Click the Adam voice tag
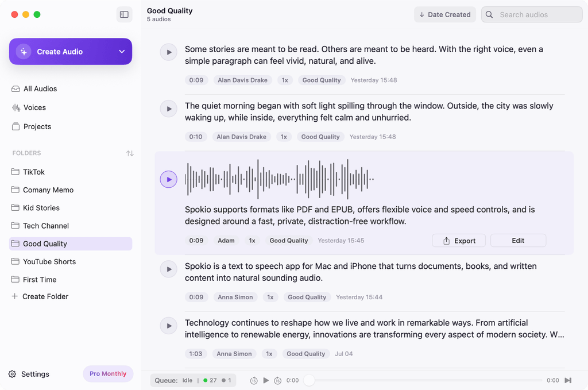The height and width of the screenshot is (390, 588). click(x=226, y=241)
